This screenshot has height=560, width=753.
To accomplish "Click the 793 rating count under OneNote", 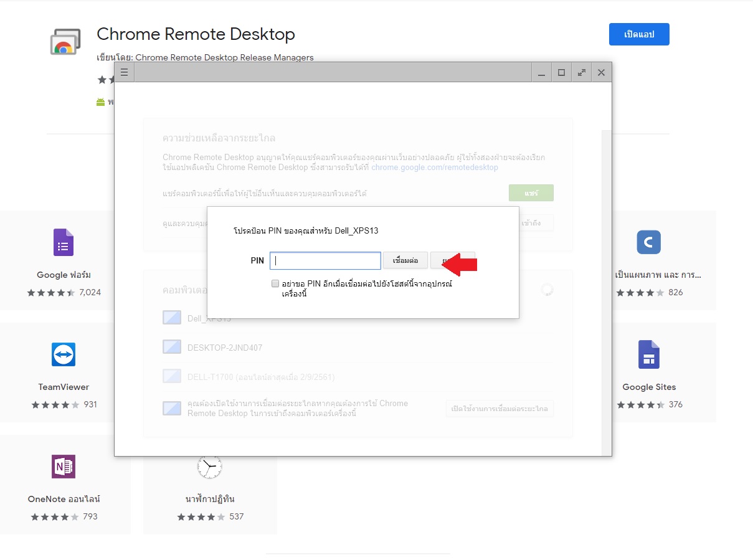I will pyautogui.click(x=90, y=516).
